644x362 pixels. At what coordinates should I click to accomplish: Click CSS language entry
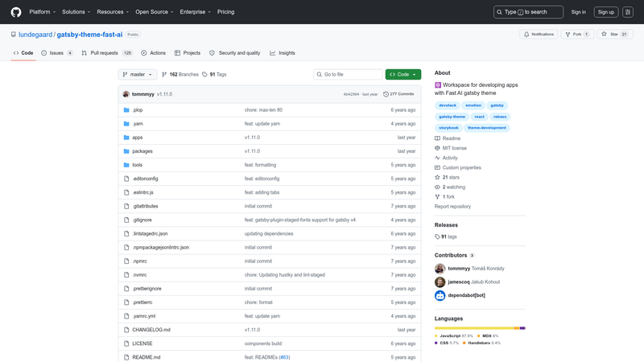pos(446,343)
